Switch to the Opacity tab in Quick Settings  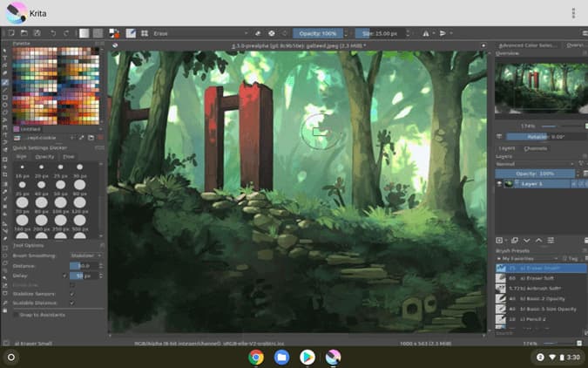pos(44,157)
